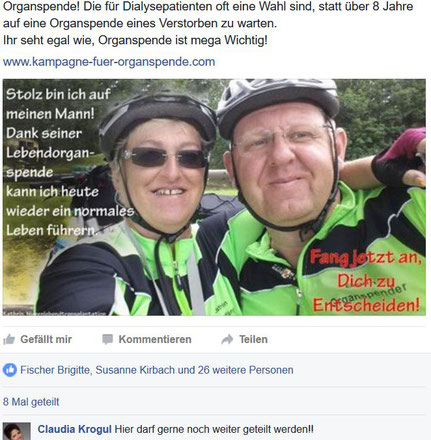Click the 'Organspende ist mega Wichtig' post text
This screenshot has width=431, height=440.
183,40
